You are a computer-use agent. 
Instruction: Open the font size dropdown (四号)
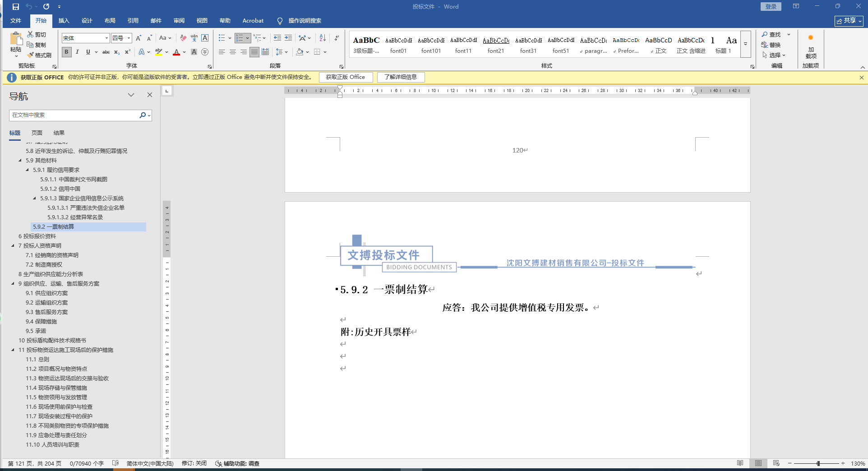pyautogui.click(x=129, y=38)
